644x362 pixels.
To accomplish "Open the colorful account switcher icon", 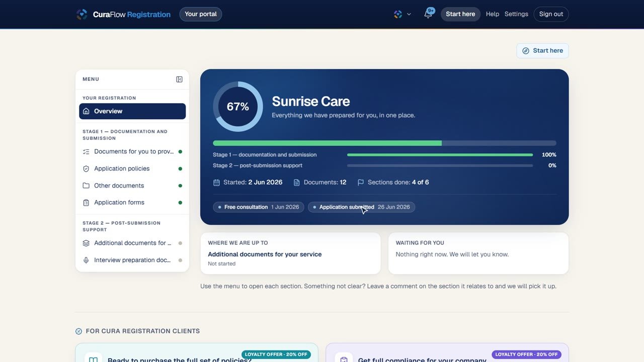I will [x=398, y=14].
